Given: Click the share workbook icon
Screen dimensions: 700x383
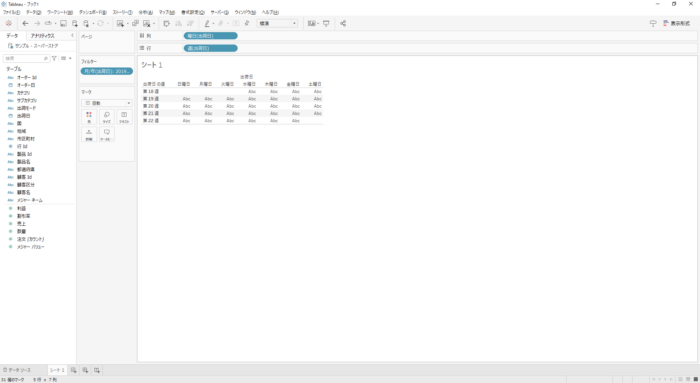Looking at the screenshot, I should pyautogui.click(x=343, y=23).
